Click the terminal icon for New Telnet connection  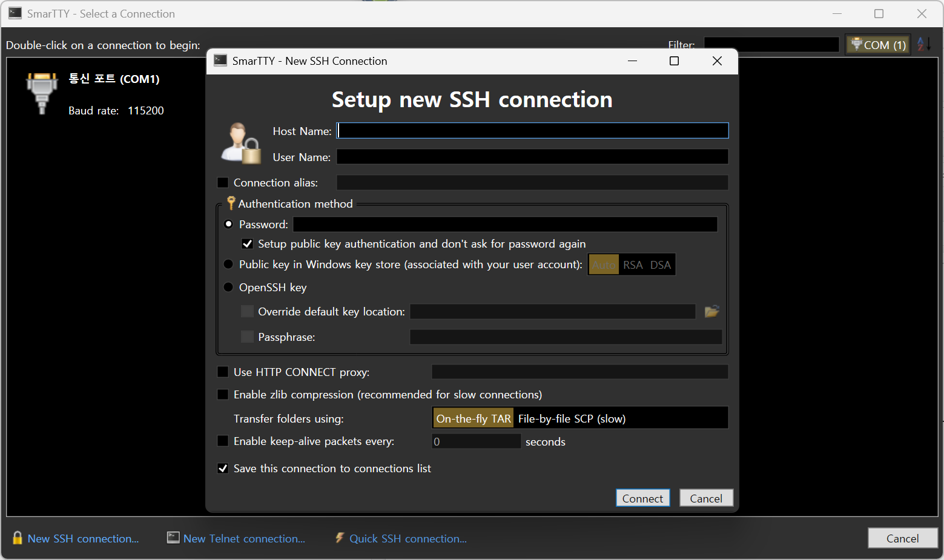[173, 538]
